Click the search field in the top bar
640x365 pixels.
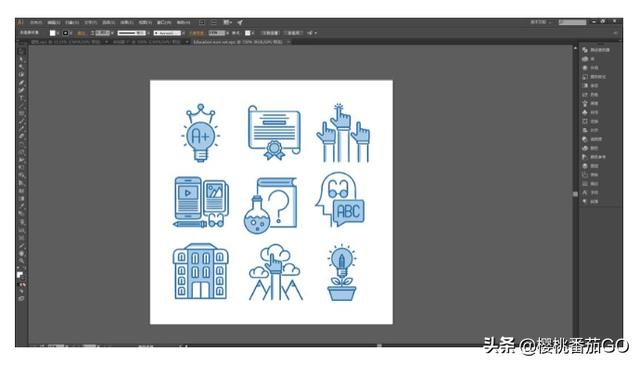[572, 22]
